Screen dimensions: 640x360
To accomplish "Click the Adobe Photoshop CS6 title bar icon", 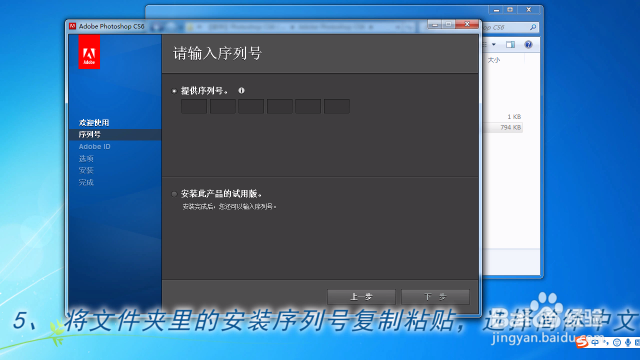I will 72,26.
